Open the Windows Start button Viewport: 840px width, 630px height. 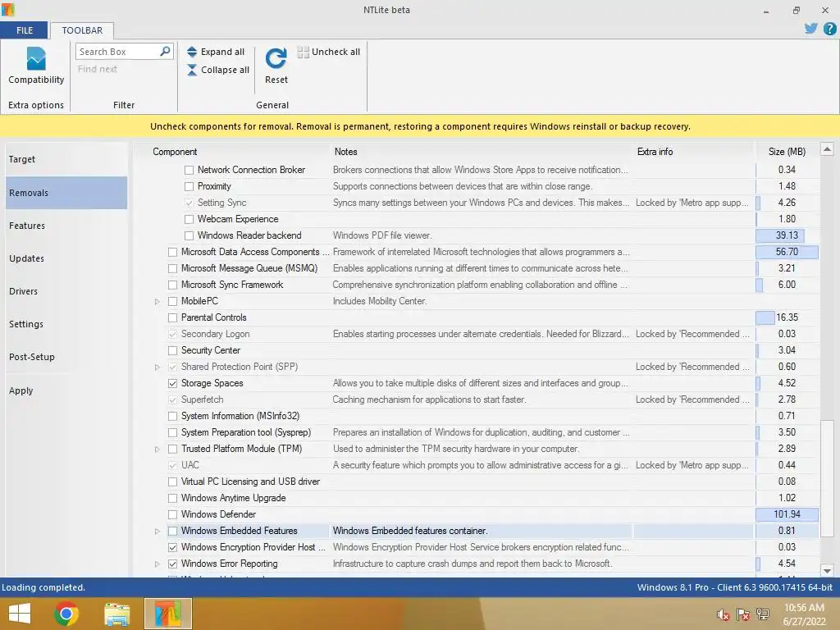(x=20, y=614)
